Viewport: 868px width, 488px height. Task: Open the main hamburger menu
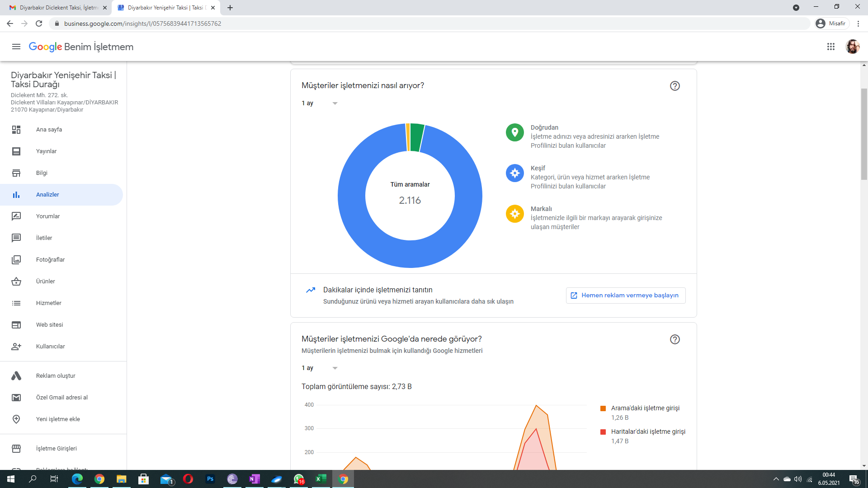16,47
